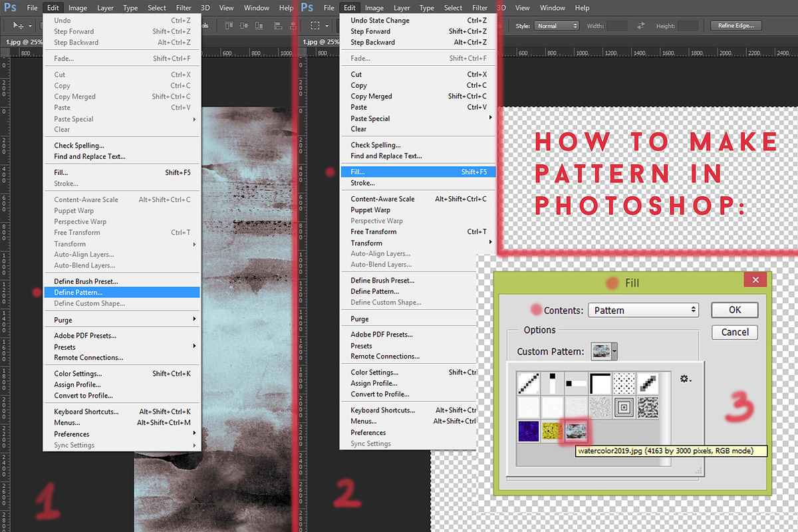Viewport: 798px width, 532px height.
Task: Choose Keyboard Shortcuts... in left Edit menu
Action: pyautogui.click(x=122, y=412)
